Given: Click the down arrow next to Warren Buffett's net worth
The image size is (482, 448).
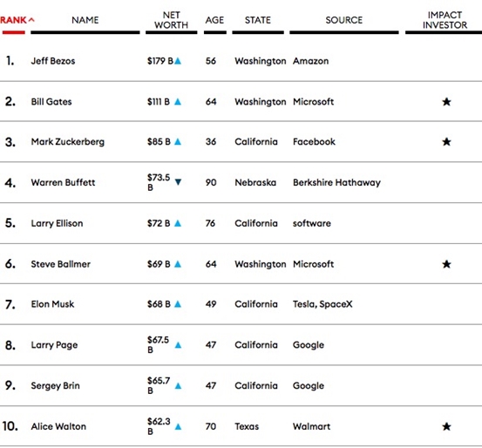Looking at the screenshot, I should [x=178, y=182].
